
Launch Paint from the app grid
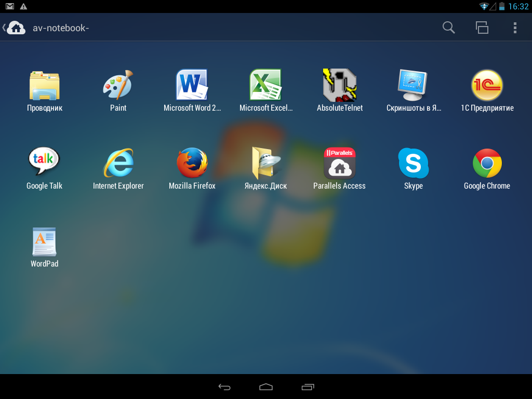[x=118, y=85]
